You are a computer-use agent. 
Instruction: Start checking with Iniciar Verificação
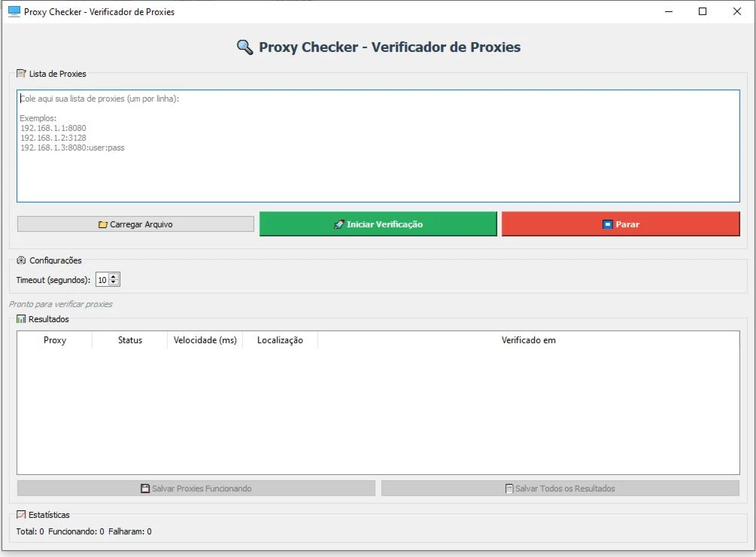pos(378,224)
